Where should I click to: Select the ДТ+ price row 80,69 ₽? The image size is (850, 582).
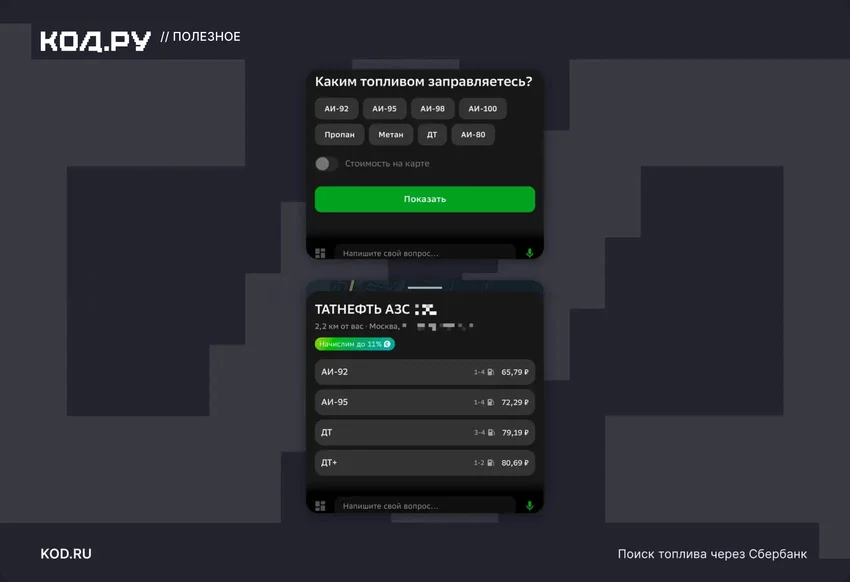point(425,463)
